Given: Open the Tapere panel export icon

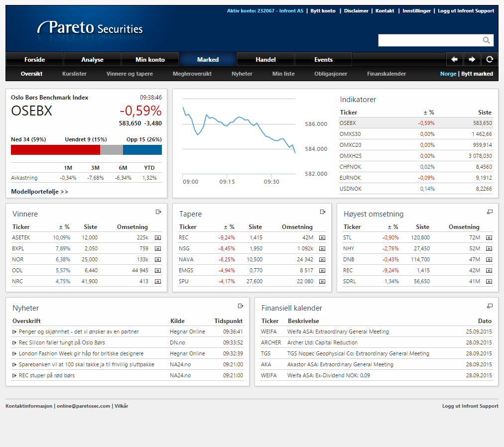Looking at the screenshot, I should click(323, 212).
